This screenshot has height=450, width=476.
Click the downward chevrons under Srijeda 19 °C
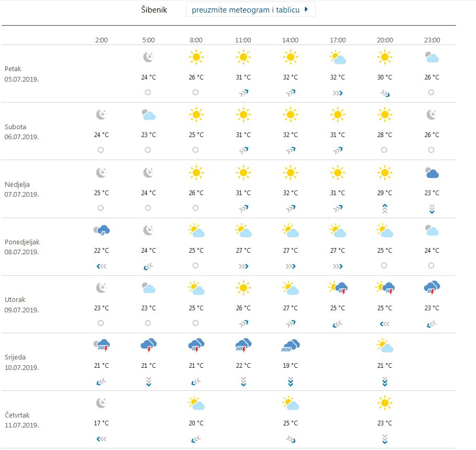tap(290, 380)
